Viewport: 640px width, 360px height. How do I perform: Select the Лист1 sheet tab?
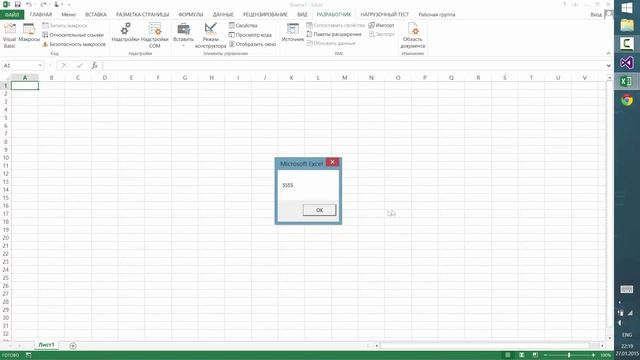pos(46,345)
